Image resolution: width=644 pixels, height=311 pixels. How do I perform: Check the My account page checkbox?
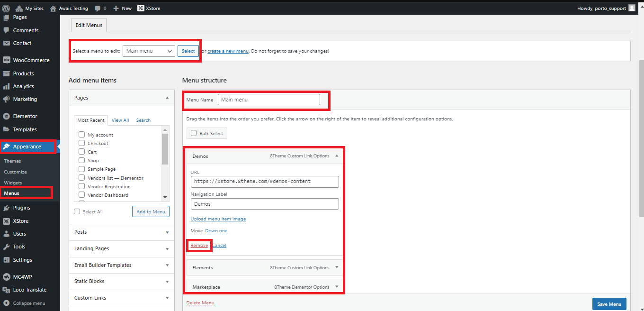pyautogui.click(x=81, y=135)
